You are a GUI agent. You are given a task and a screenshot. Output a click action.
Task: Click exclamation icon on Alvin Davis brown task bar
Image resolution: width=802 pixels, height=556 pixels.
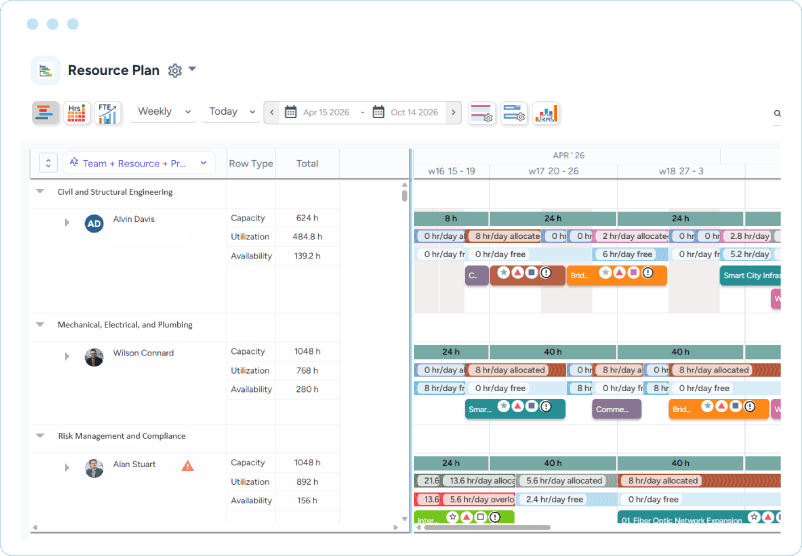[x=546, y=273]
